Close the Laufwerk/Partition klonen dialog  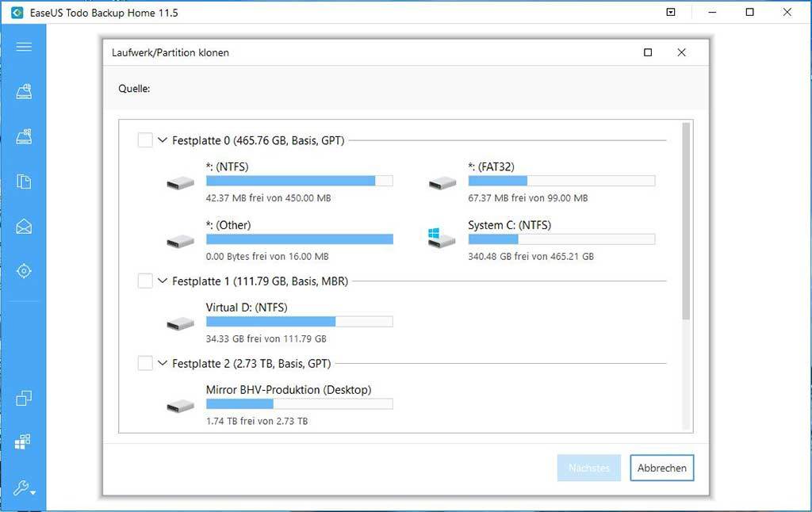coord(681,52)
